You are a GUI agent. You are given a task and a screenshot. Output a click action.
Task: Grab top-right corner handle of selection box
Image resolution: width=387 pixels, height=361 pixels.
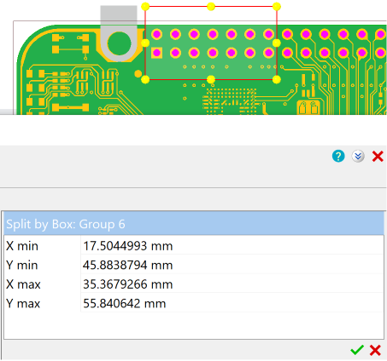tap(277, 6)
